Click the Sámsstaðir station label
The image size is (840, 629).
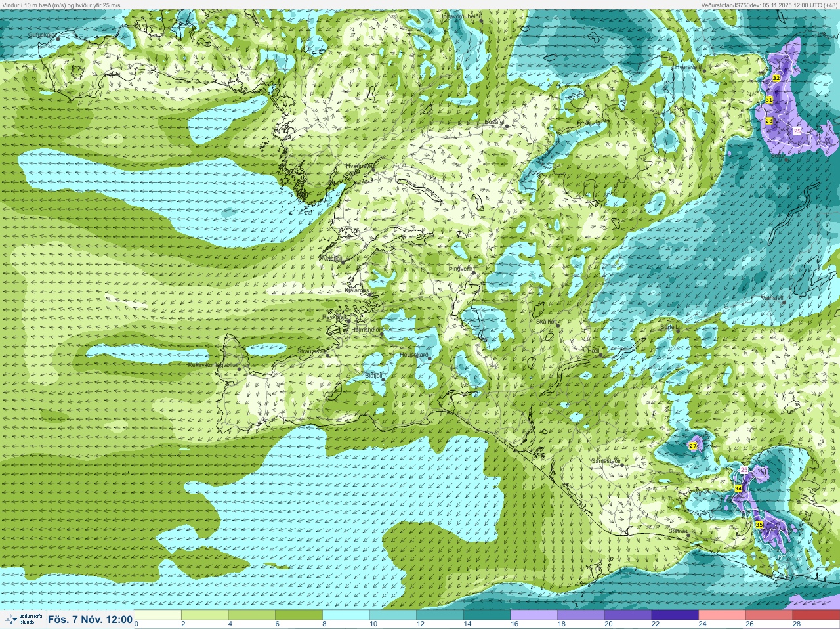pyautogui.click(x=606, y=461)
